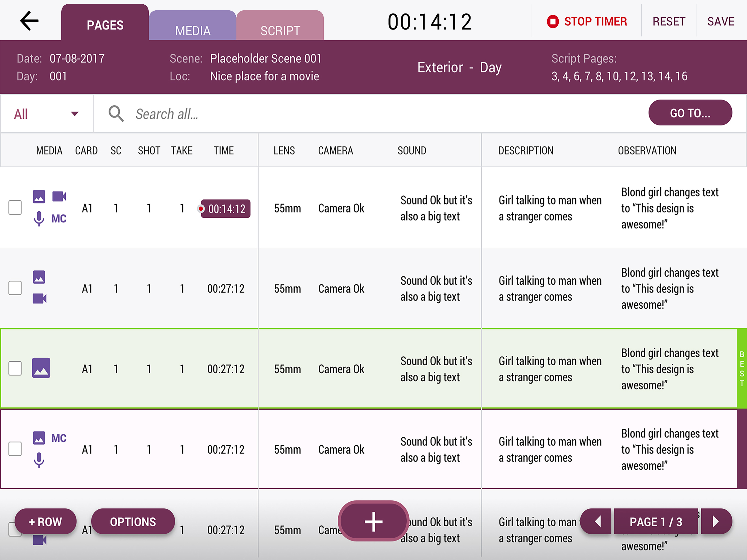Open the large image icon in BEST row

(41, 368)
